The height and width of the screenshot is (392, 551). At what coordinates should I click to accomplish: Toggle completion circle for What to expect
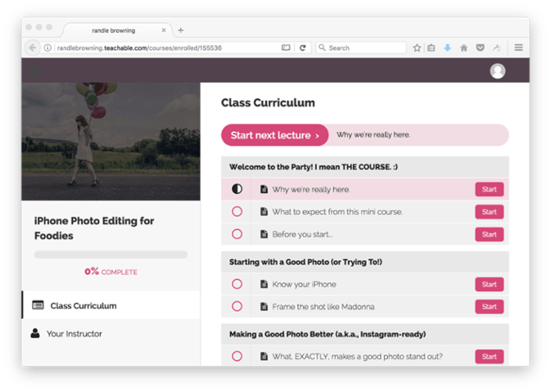(x=237, y=212)
